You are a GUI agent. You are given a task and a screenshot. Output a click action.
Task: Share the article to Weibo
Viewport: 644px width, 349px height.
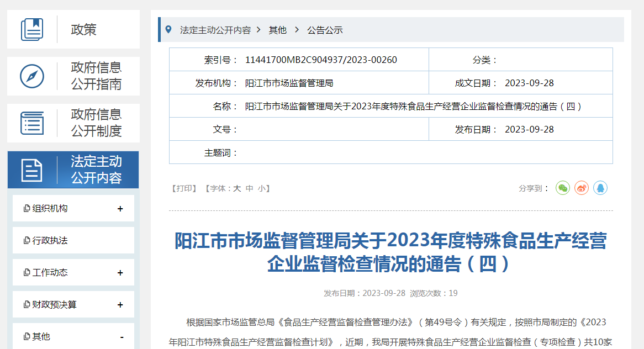(582, 188)
